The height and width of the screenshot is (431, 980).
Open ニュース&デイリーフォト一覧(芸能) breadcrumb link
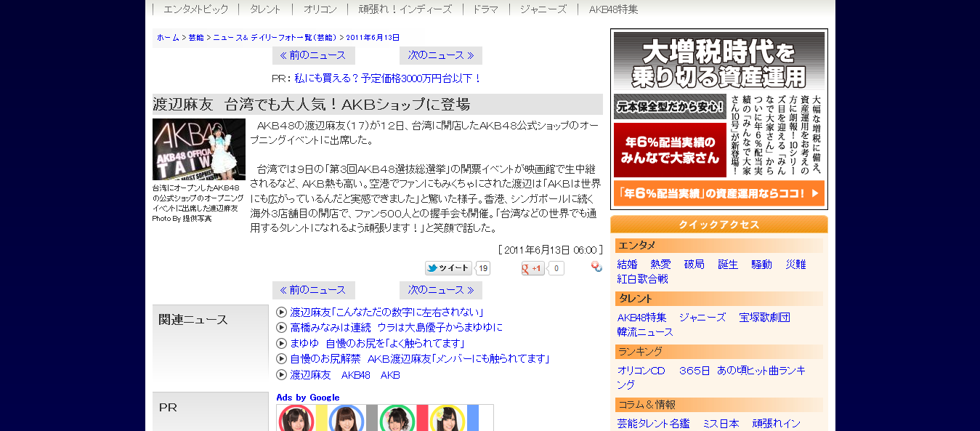coord(275,37)
